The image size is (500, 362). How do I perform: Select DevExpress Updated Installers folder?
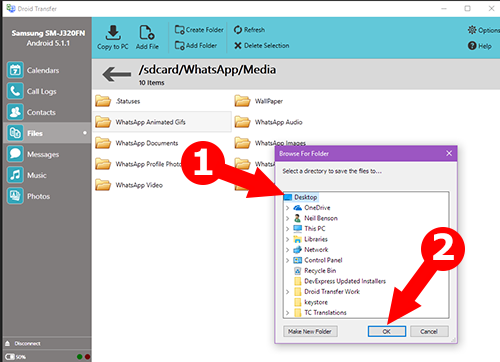point(340,281)
